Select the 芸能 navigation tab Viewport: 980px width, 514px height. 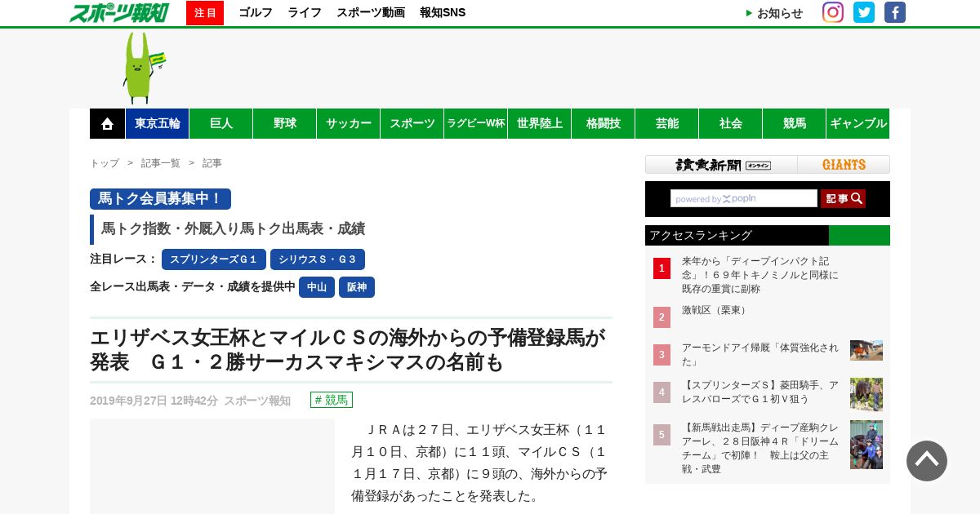(667, 124)
